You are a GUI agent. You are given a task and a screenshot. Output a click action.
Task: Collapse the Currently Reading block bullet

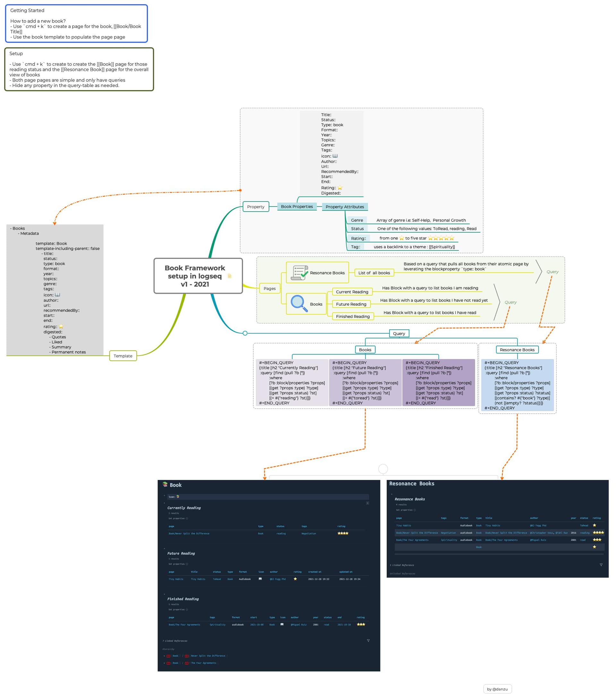[x=164, y=503]
